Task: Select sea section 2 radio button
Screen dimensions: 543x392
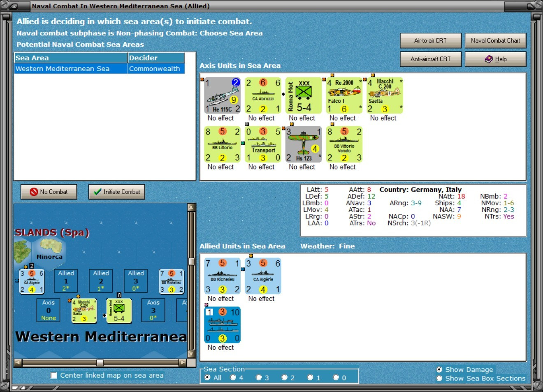Action: pos(285,378)
